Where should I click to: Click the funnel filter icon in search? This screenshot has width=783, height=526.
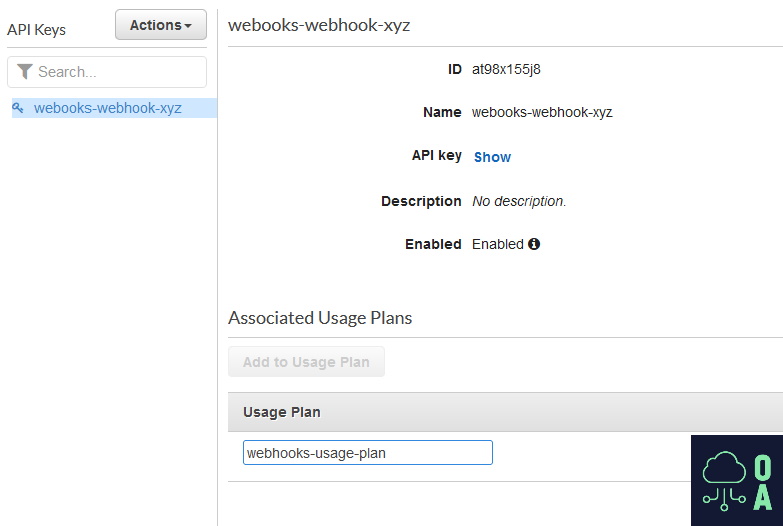tap(24, 71)
